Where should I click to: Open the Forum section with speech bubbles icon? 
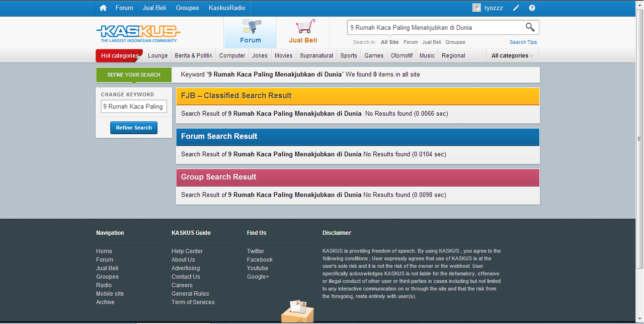[x=250, y=32]
